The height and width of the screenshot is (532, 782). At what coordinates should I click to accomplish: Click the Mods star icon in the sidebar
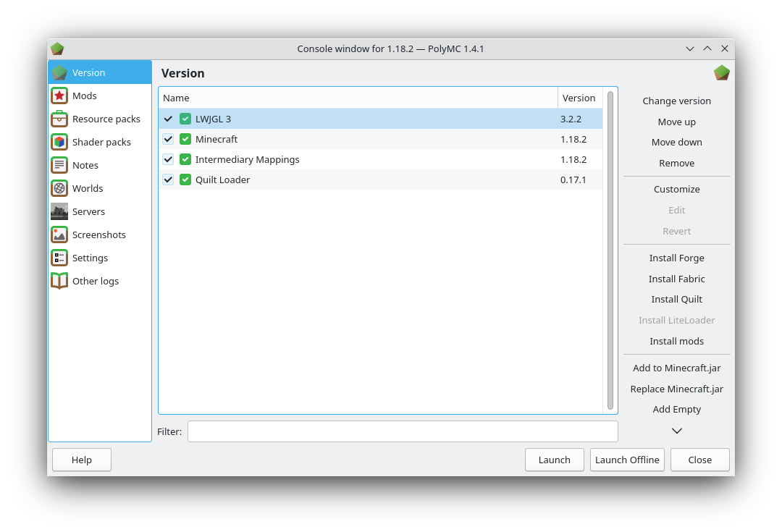[59, 96]
